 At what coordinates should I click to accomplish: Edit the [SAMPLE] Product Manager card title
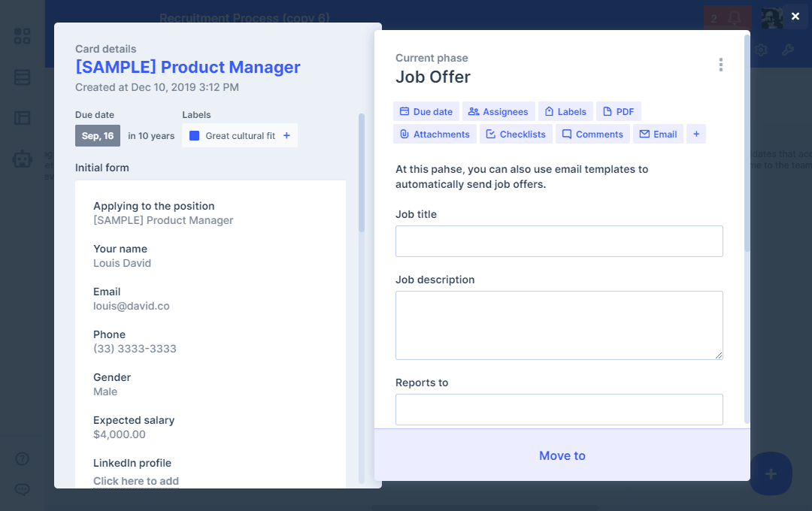pyautogui.click(x=188, y=67)
